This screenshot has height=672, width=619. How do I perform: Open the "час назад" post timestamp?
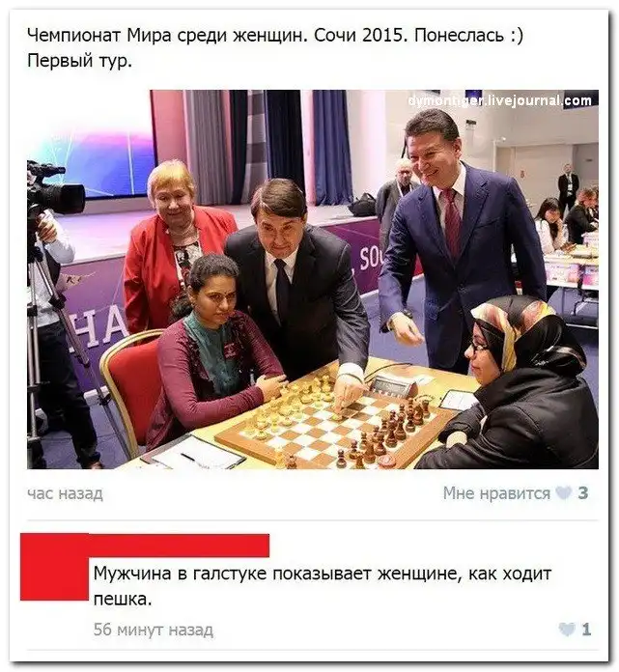pyautogui.click(x=65, y=494)
